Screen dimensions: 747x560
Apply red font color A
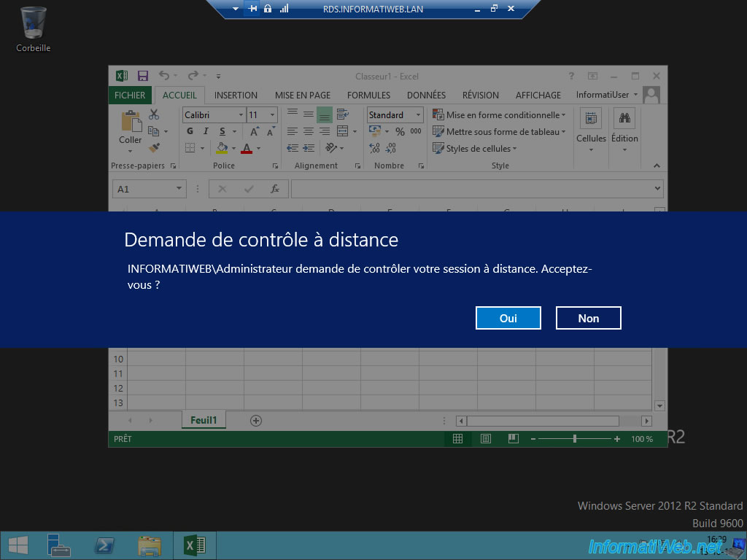247,148
